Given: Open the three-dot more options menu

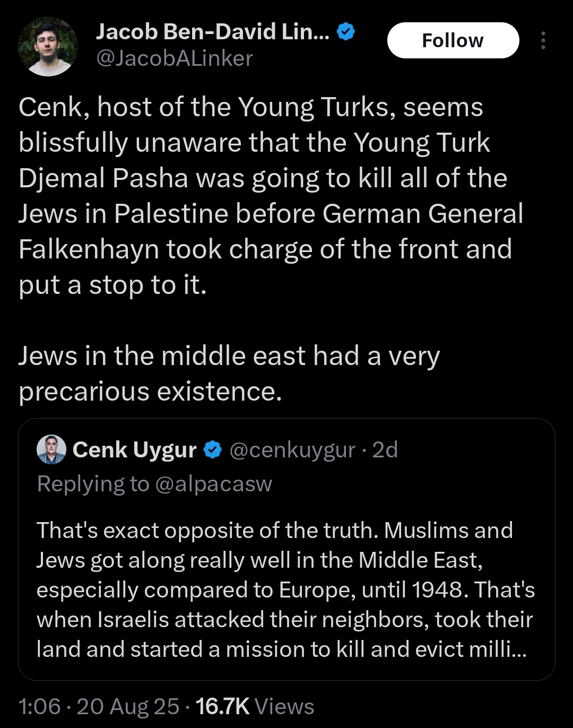Looking at the screenshot, I should point(543,40).
